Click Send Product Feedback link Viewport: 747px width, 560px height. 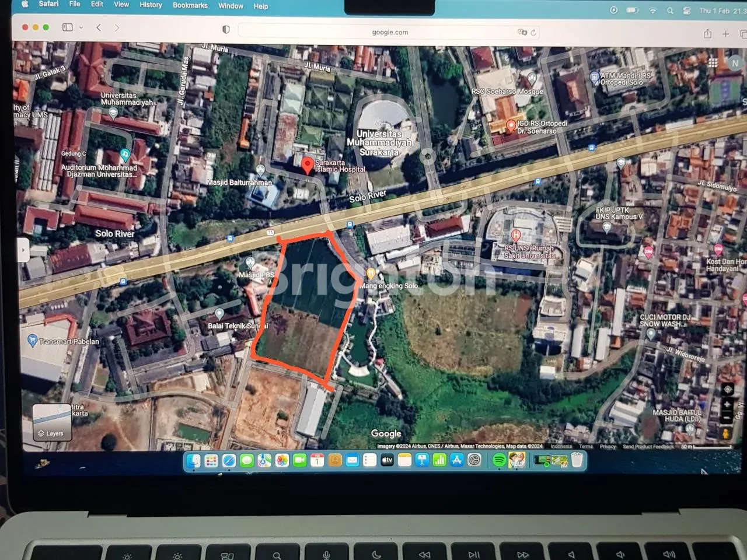648,447
